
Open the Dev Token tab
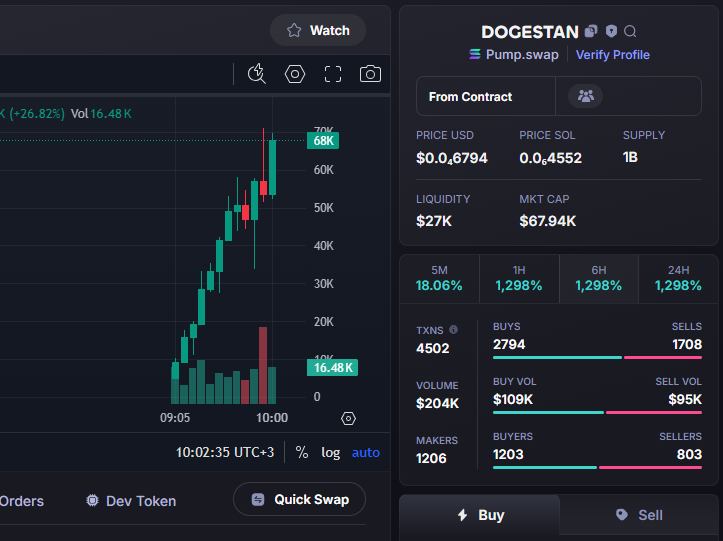(131, 501)
